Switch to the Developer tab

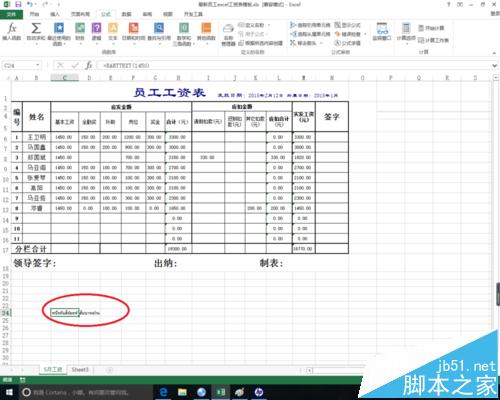tap(193, 14)
